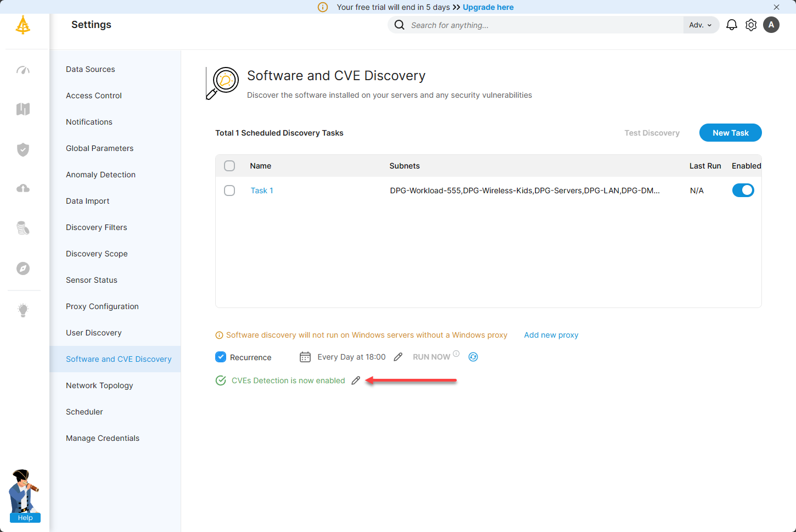This screenshot has height=532, width=796.
Task: Open the compass sidebar icon
Action: (x=23, y=268)
